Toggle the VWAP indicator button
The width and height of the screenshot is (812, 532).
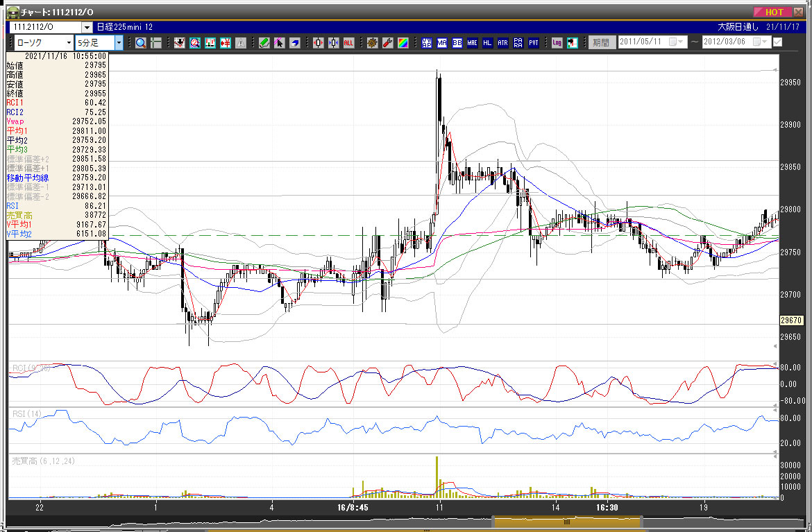pos(427,43)
